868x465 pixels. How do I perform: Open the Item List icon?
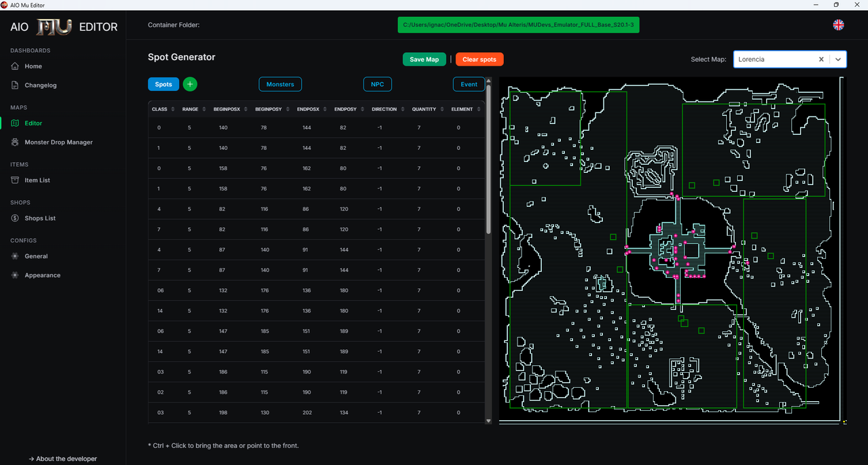click(x=15, y=180)
